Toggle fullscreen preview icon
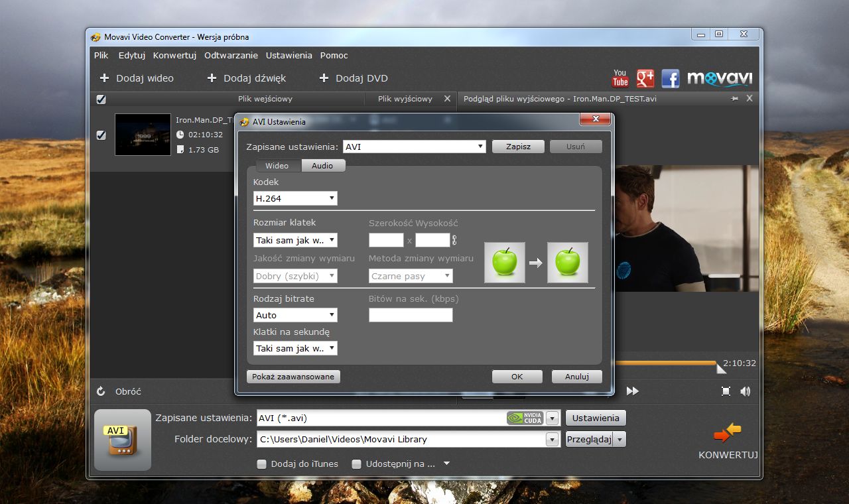Viewport: 849px width, 504px height. coord(726,391)
